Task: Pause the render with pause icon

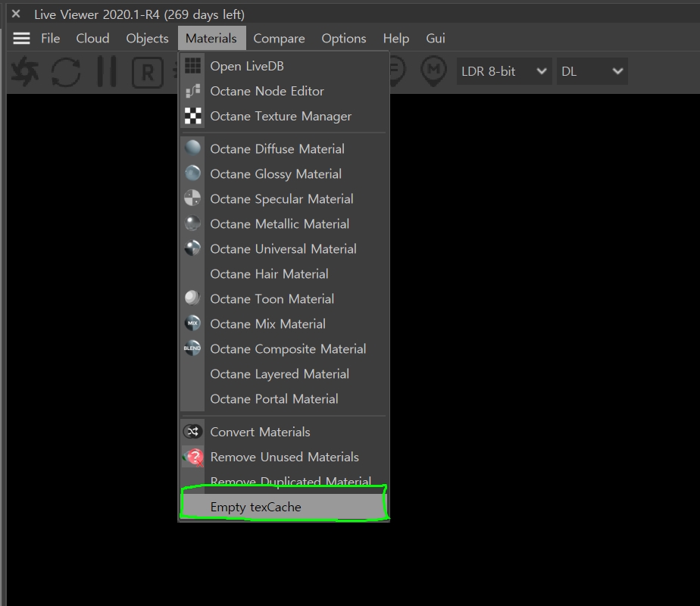Action: coord(107,71)
